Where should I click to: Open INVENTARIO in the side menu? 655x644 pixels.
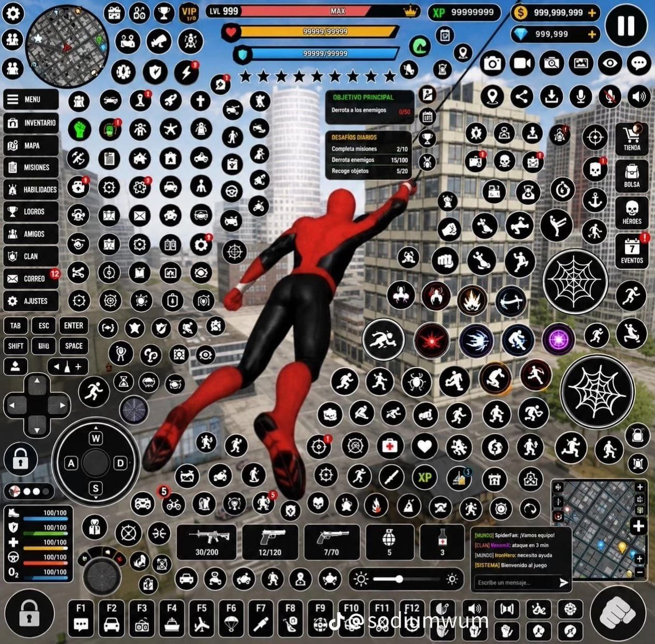(31, 123)
